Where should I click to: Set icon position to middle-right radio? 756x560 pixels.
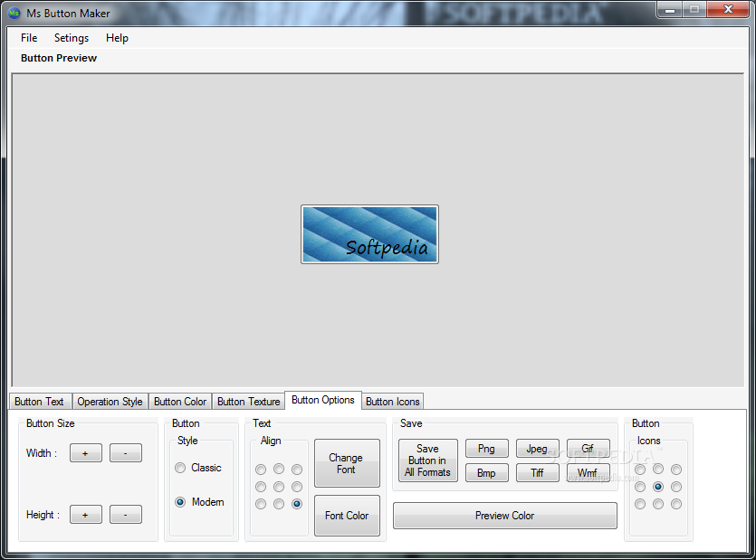pos(676,487)
